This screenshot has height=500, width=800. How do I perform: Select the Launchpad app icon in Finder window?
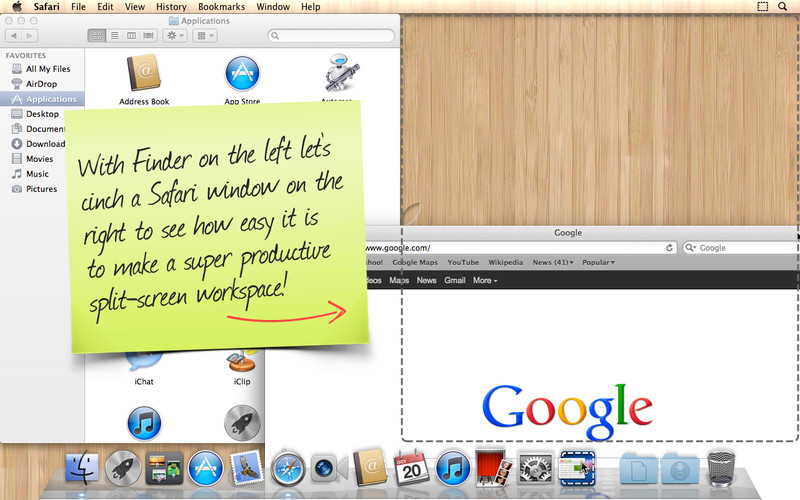[x=242, y=423]
